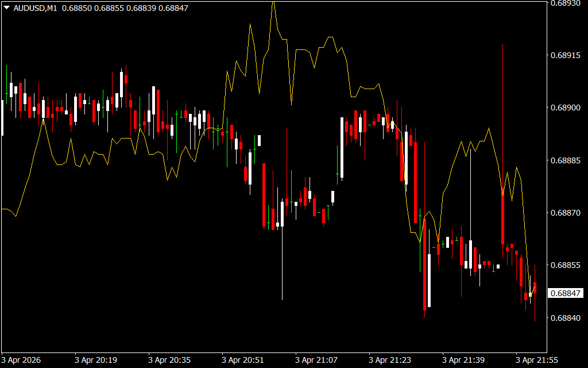Pick the 0.68885 price scale label

tap(566, 160)
